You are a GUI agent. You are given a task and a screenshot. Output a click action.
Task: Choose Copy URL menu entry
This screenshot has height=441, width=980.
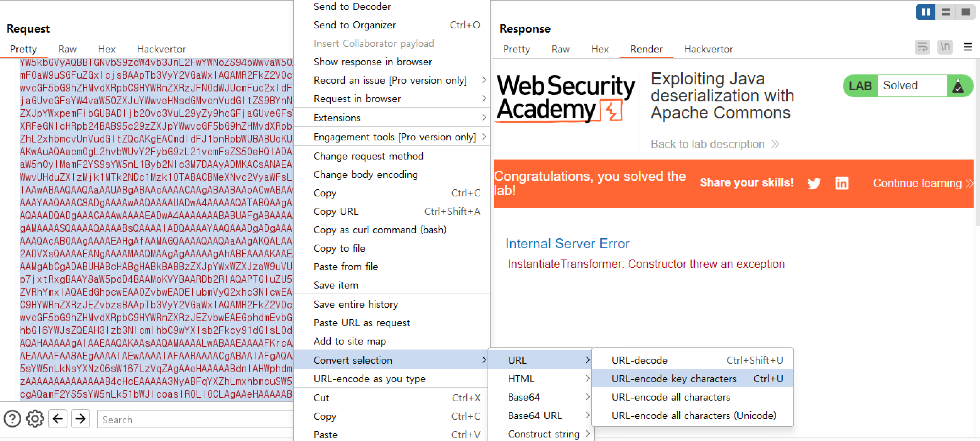[392, 211]
